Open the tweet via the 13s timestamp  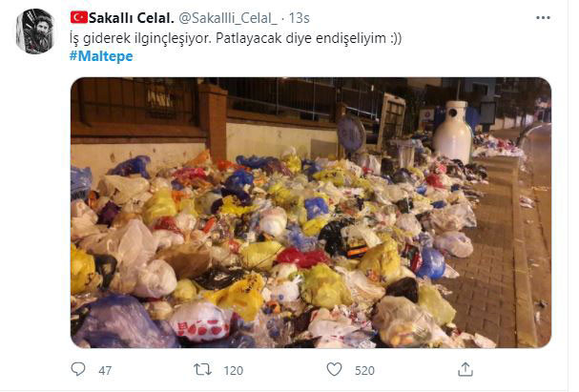(300, 18)
